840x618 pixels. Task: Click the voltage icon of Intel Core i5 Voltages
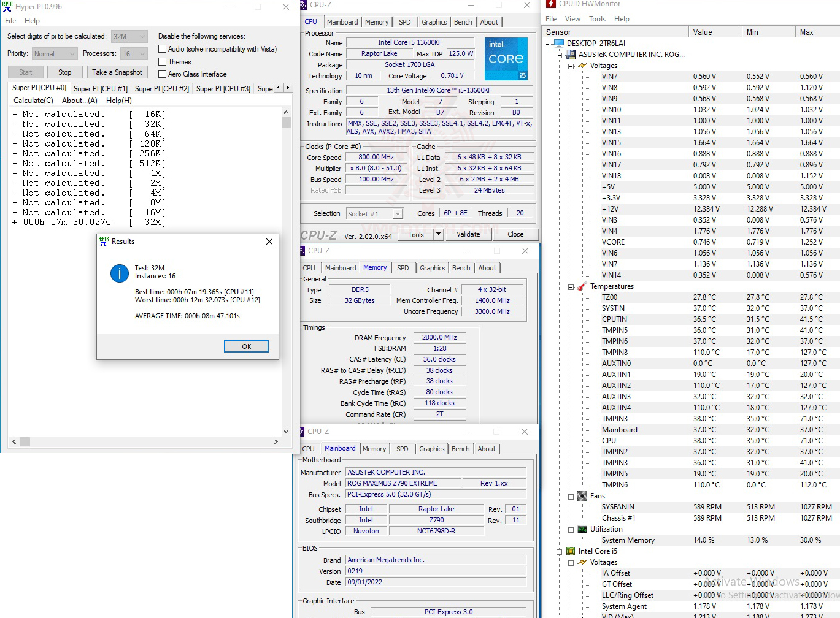click(582, 562)
